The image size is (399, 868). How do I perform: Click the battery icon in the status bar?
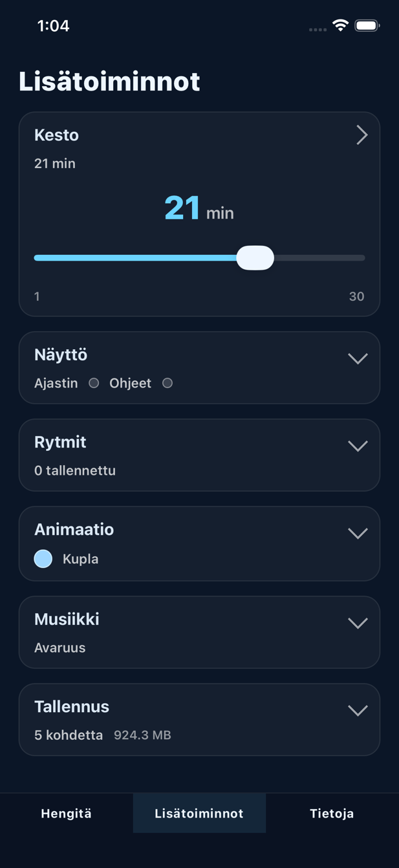369,26
